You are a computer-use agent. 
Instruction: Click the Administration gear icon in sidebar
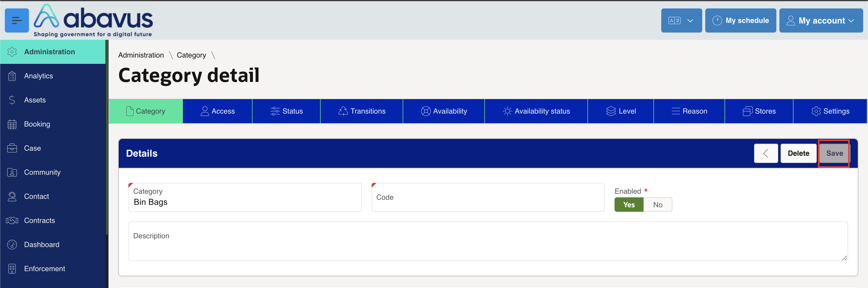(12, 52)
